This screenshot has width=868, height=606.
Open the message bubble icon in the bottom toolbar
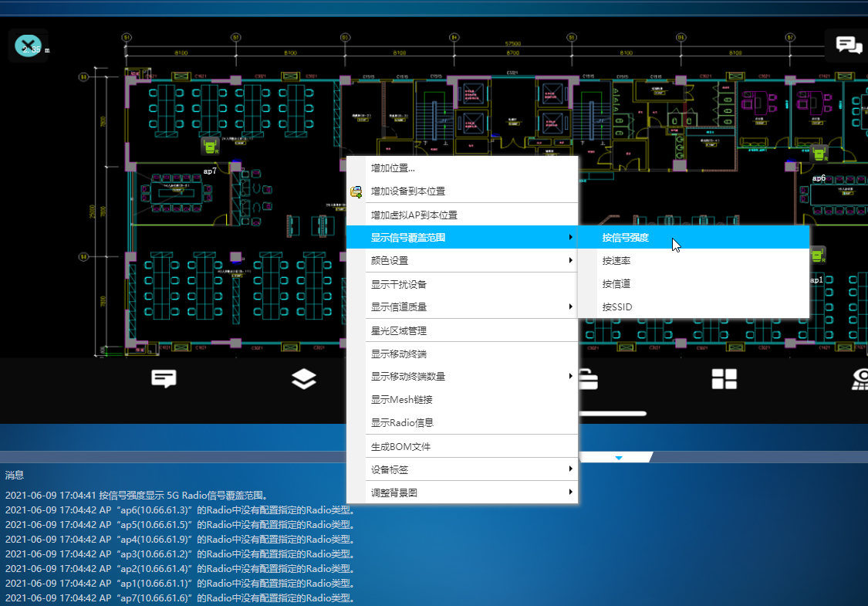(164, 379)
